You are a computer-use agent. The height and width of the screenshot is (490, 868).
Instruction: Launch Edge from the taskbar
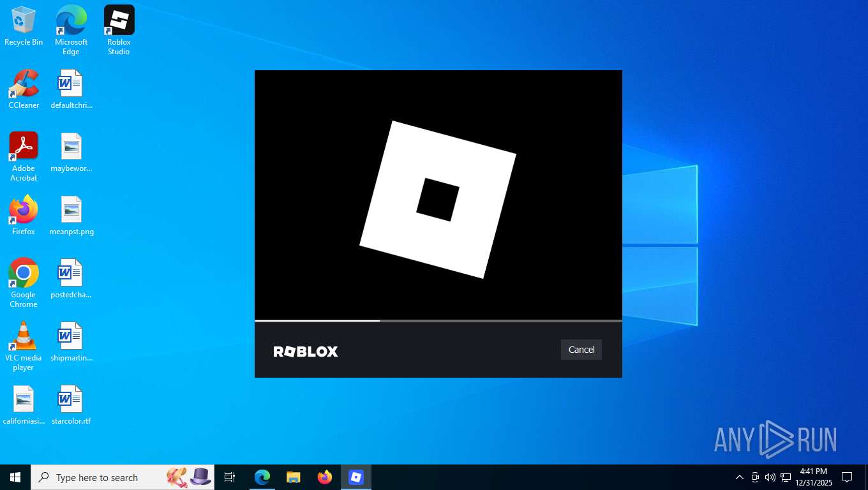[262, 477]
